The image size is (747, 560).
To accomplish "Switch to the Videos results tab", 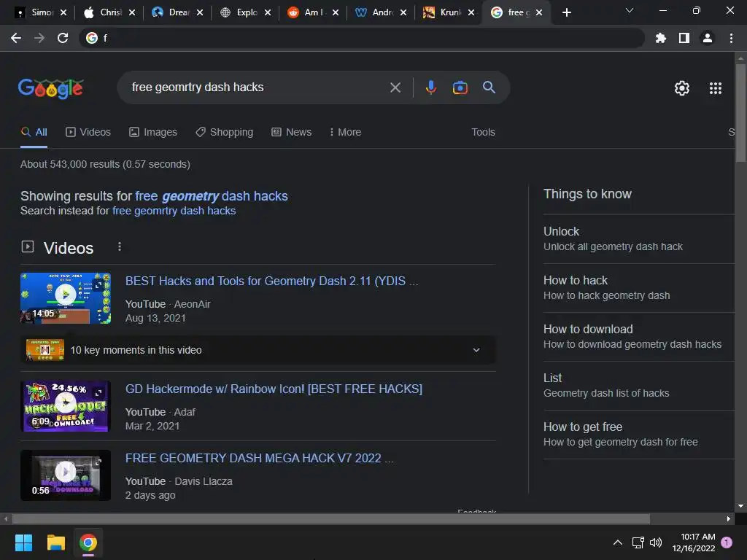I will pos(88,133).
